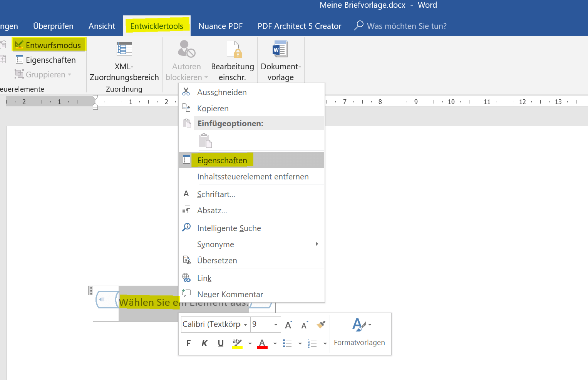Increase font size with the grow font button
The height and width of the screenshot is (380, 588).
[289, 325]
